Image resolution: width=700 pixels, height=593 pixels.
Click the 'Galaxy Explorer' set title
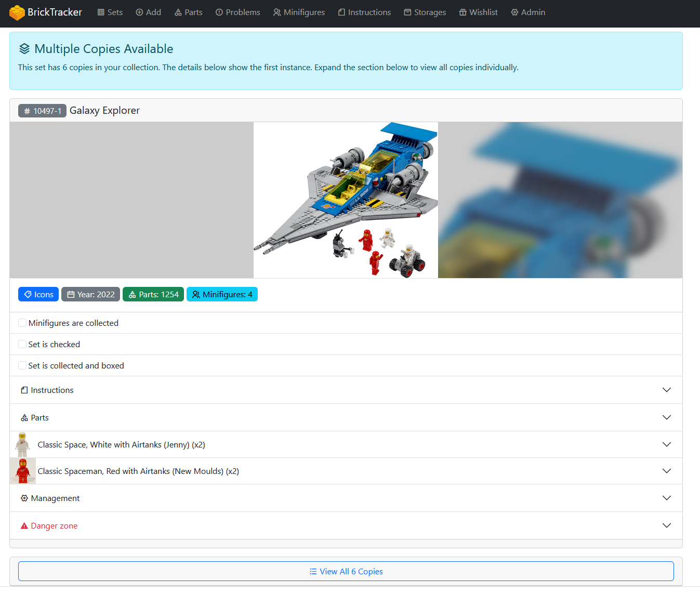[x=104, y=110]
